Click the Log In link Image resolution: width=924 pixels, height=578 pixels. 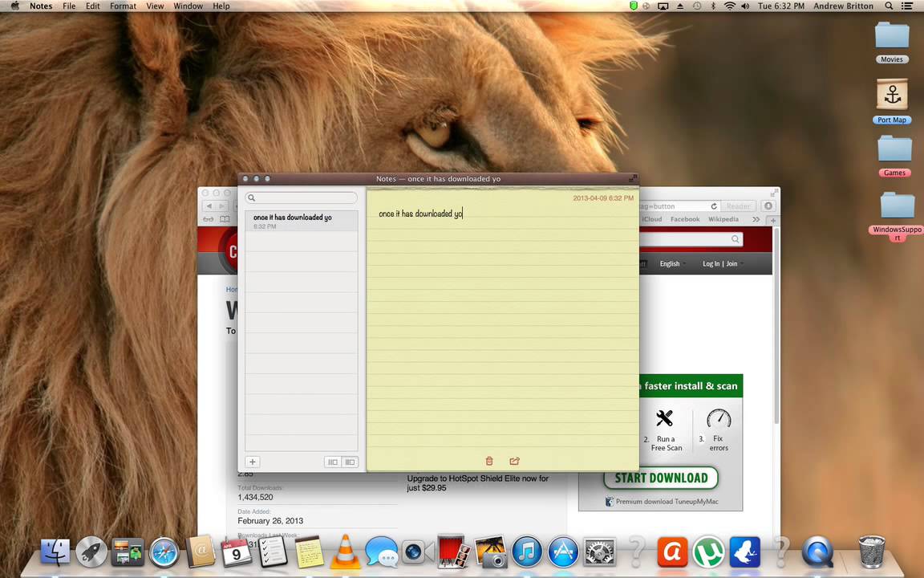click(711, 263)
